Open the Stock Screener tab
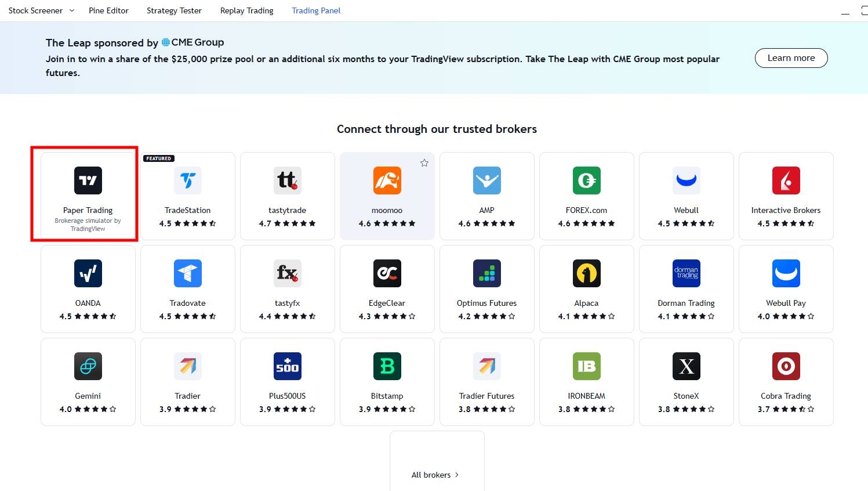868x491 pixels. (x=35, y=10)
